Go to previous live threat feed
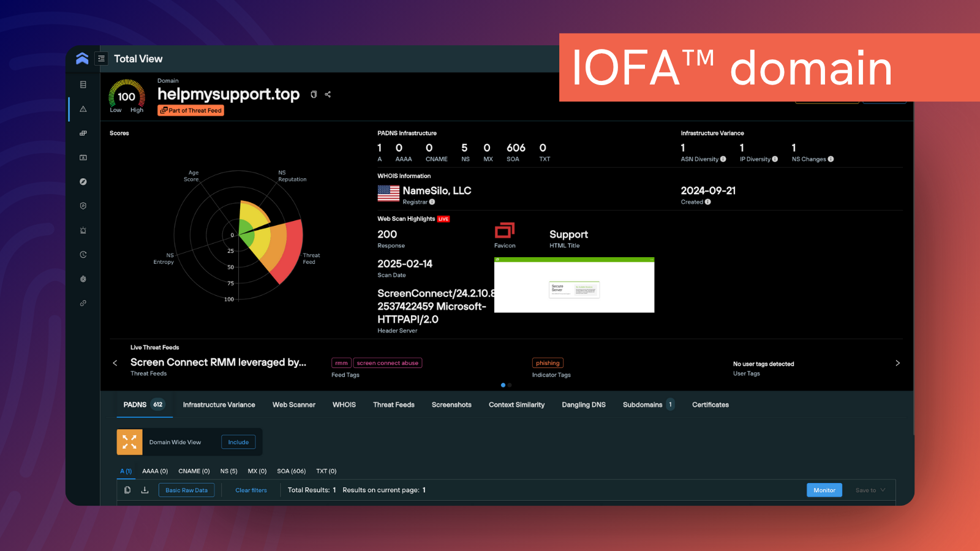Screen dimensions: 980x551 click(x=115, y=363)
